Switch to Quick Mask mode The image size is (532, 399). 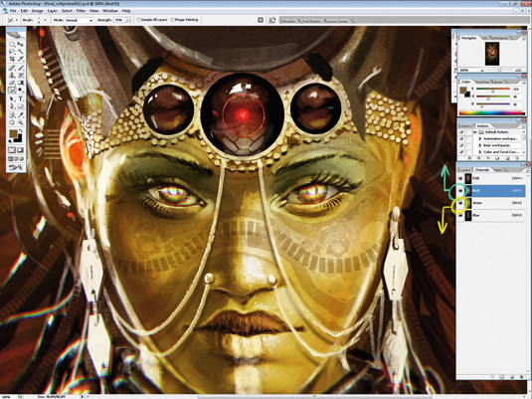click(x=20, y=150)
